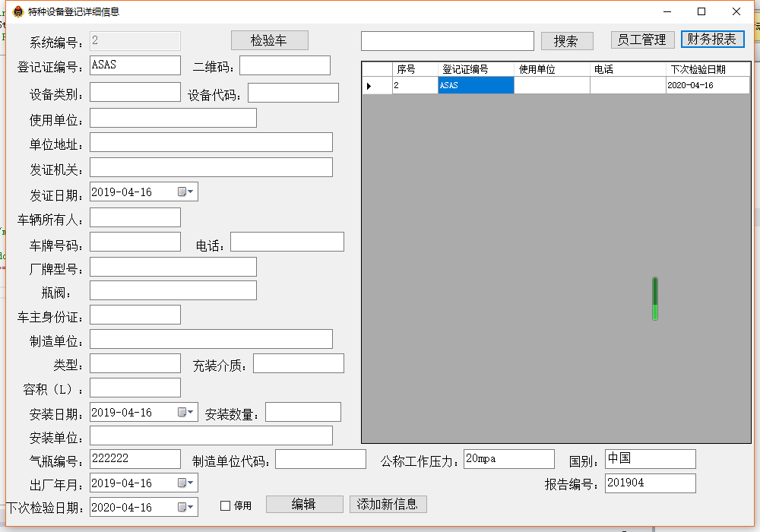
Task: Click the 检验车 button
Action: point(269,40)
